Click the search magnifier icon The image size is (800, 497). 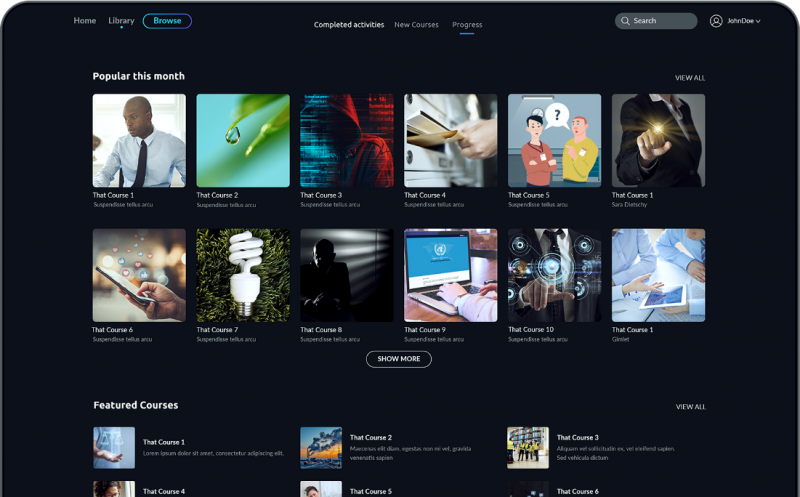coord(625,21)
